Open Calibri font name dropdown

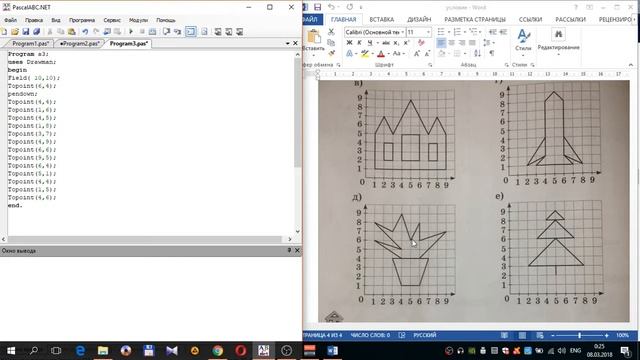click(402, 32)
